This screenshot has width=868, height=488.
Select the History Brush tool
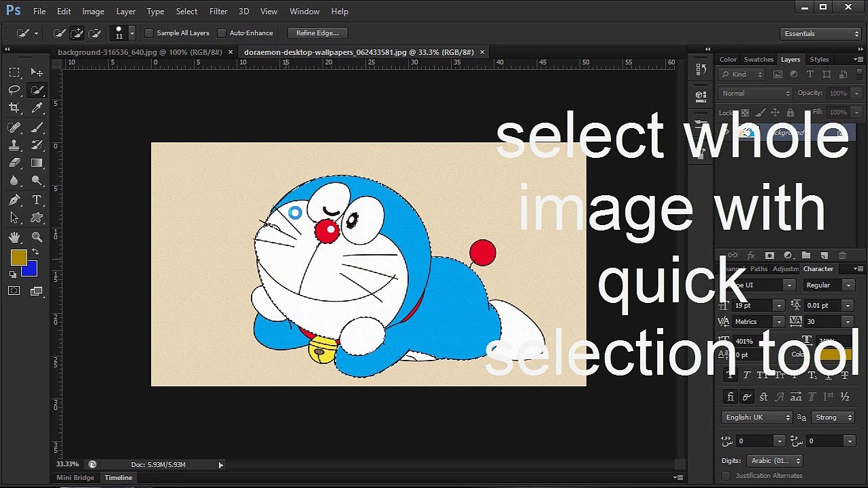pyautogui.click(x=37, y=145)
